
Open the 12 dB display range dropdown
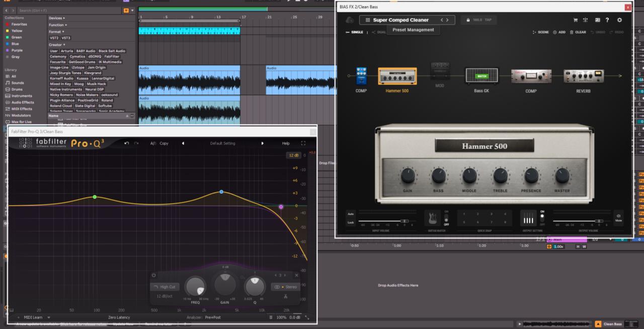click(293, 155)
